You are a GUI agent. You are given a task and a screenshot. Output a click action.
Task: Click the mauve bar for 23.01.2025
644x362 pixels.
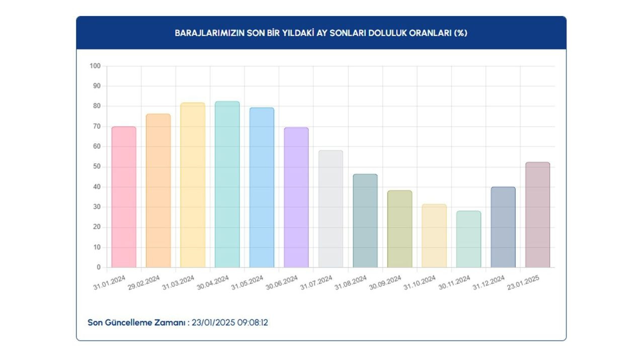[538, 215]
